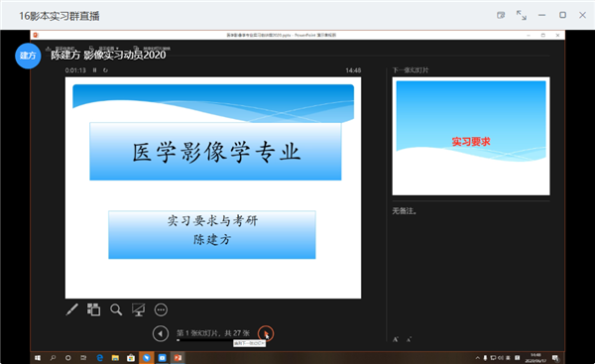This screenshot has height=364, width=595.
Task: Open the picture-in-picture mini window icon
Action: 501,15
